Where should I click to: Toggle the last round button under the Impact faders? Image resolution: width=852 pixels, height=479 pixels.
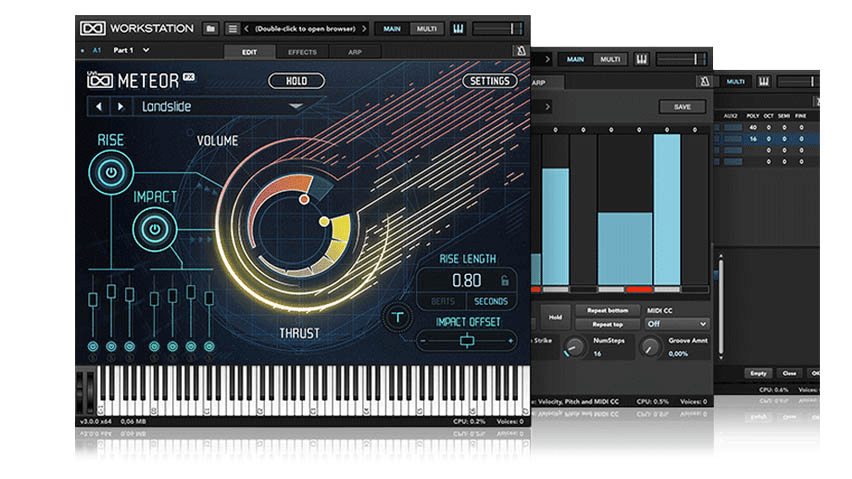pos(209,346)
